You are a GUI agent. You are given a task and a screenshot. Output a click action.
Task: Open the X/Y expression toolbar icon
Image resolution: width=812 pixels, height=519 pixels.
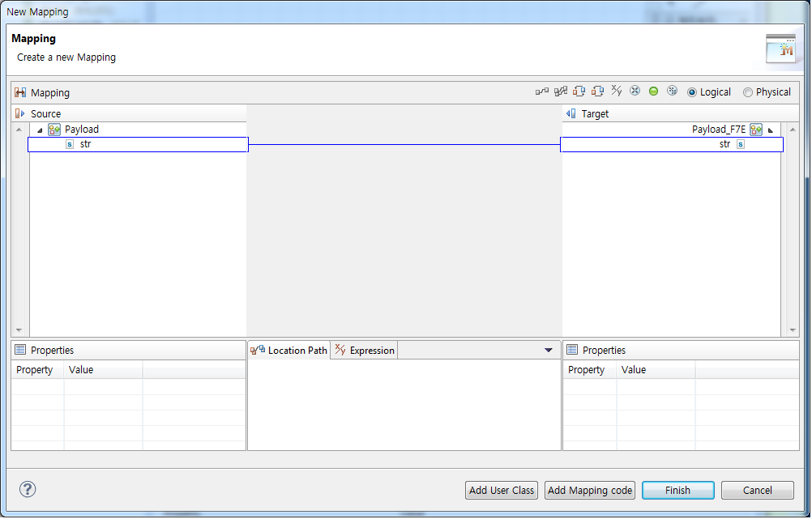(x=617, y=91)
